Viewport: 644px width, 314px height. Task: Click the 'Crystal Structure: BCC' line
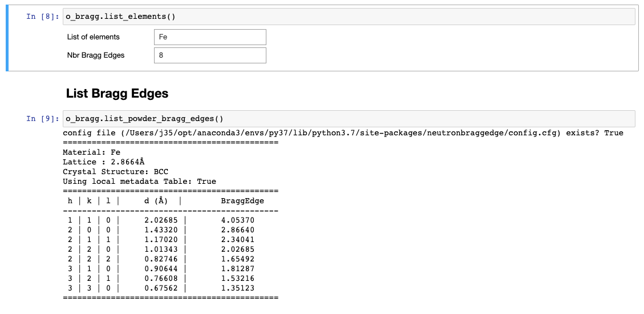pyautogui.click(x=115, y=172)
